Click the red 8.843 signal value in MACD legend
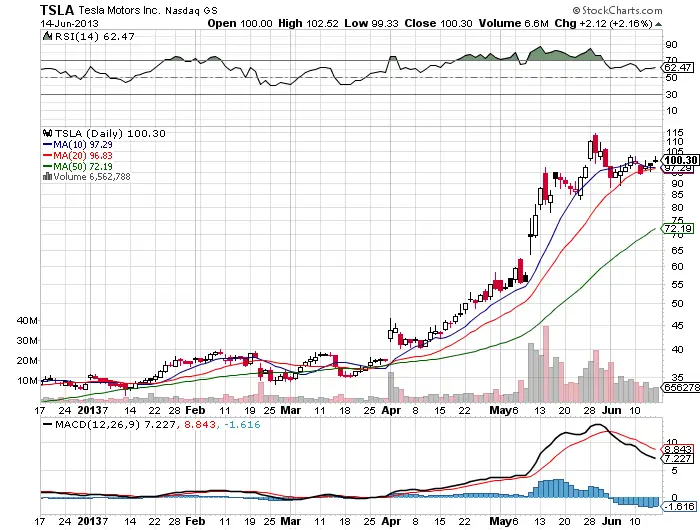 pos(199,424)
